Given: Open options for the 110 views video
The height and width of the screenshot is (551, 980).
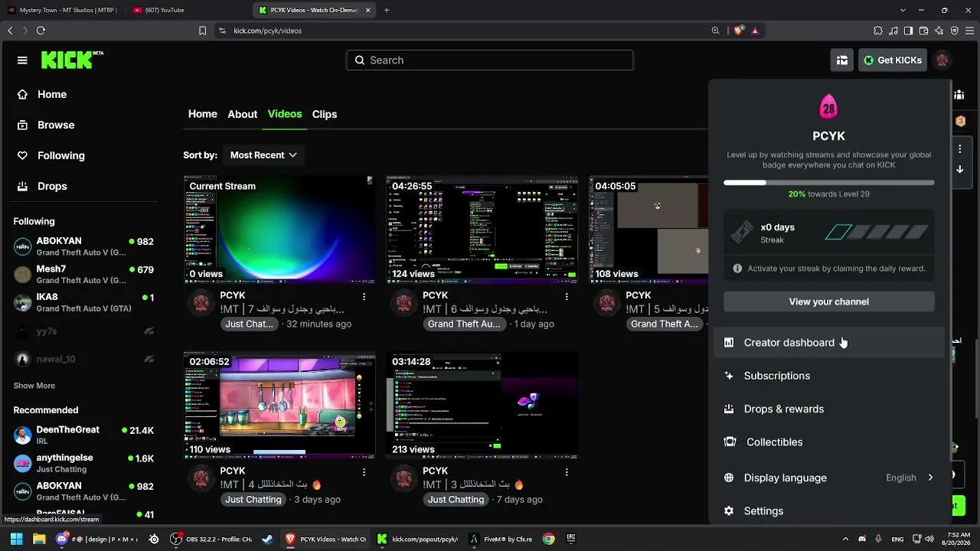Looking at the screenshot, I should (x=364, y=472).
